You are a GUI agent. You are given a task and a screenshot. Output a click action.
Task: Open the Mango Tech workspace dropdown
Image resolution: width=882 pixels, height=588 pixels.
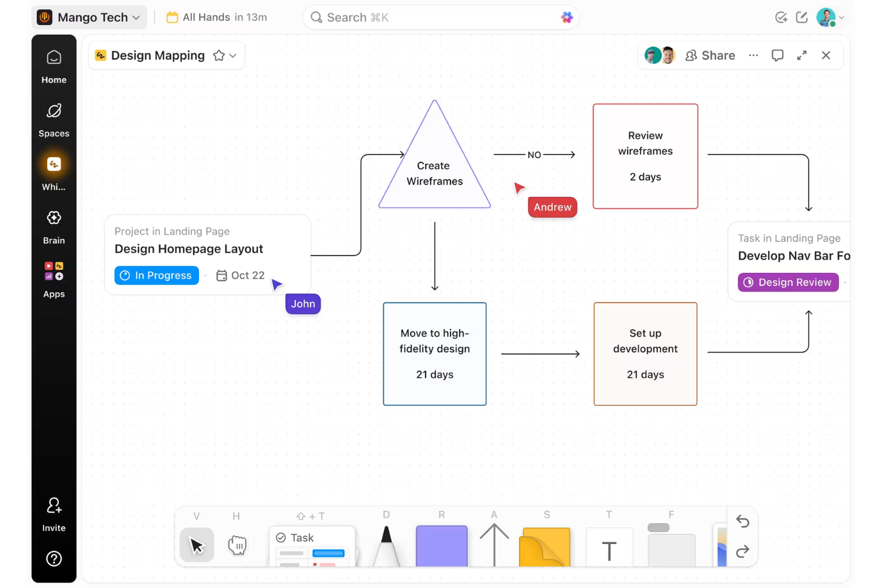tap(89, 17)
